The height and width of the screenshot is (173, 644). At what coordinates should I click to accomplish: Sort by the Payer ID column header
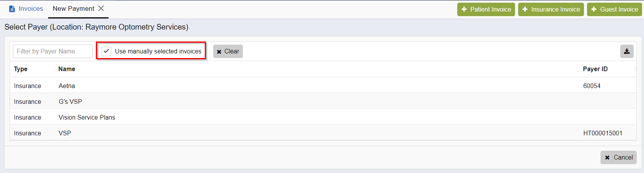(x=595, y=69)
